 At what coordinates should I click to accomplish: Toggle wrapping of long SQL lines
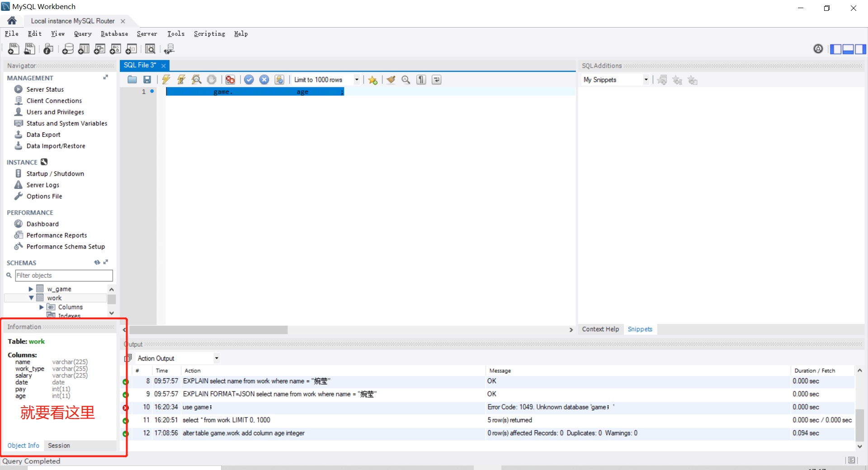(x=436, y=80)
